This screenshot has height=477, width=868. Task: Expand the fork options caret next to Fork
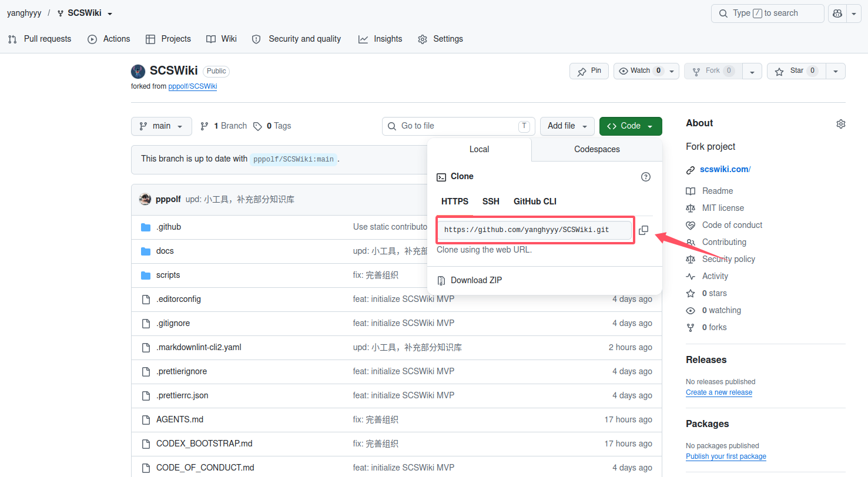point(752,71)
